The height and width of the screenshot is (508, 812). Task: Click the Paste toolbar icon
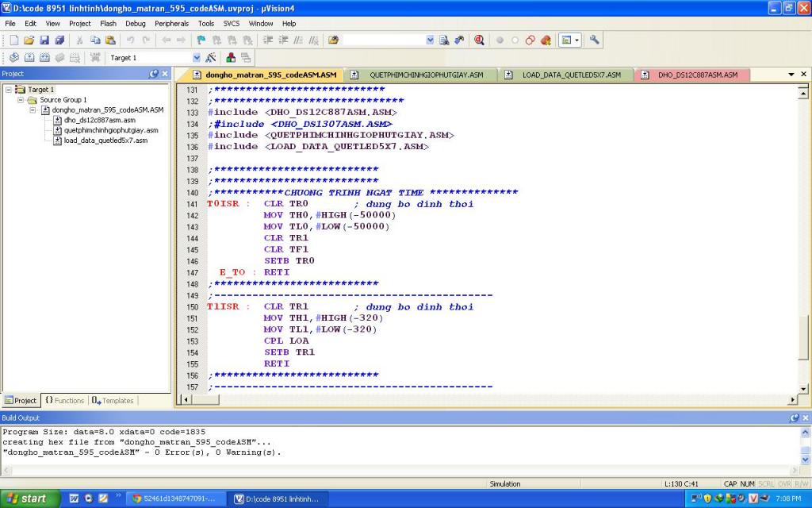110,40
